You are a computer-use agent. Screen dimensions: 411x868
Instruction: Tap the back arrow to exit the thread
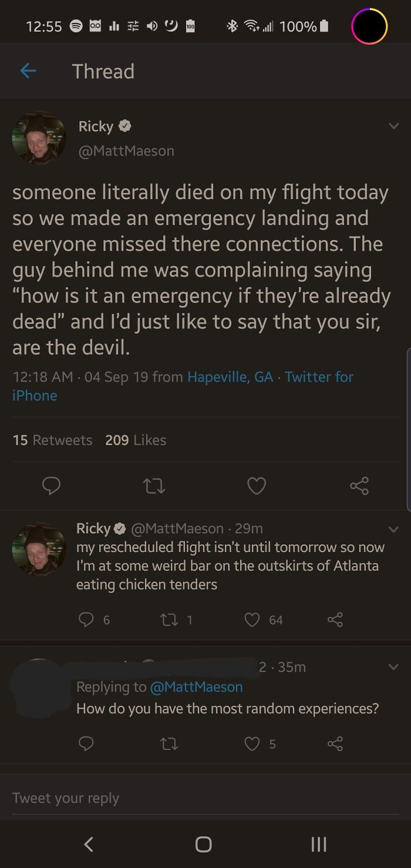click(x=28, y=70)
